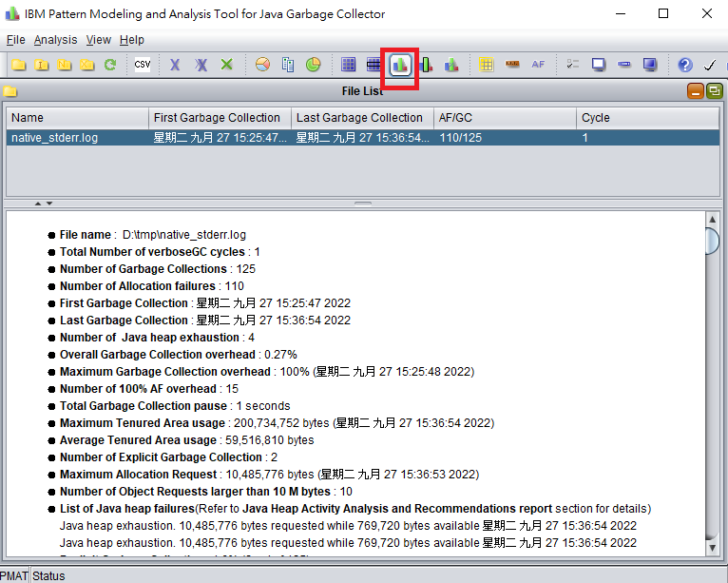Click the CSV export icon
Screen dimensions: 728x583
click(142, 65)
